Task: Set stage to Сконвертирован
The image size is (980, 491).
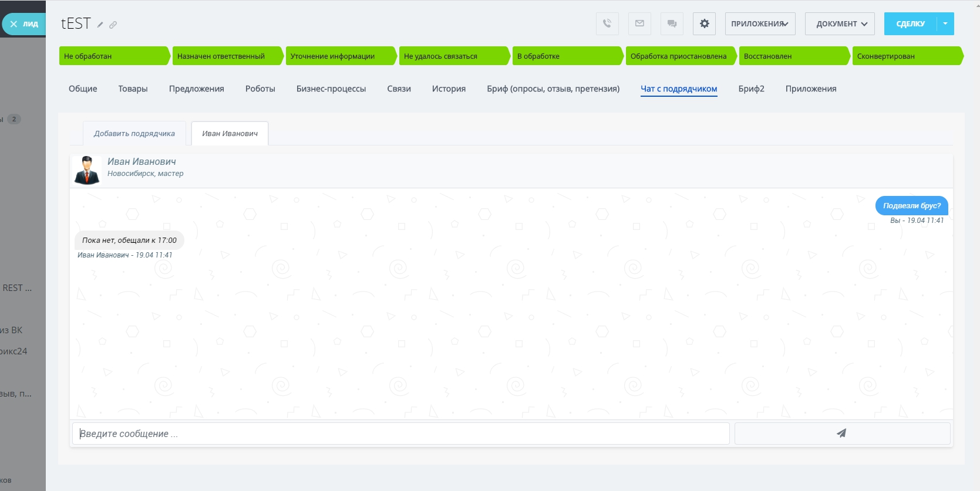Action: tap(908, 56)
